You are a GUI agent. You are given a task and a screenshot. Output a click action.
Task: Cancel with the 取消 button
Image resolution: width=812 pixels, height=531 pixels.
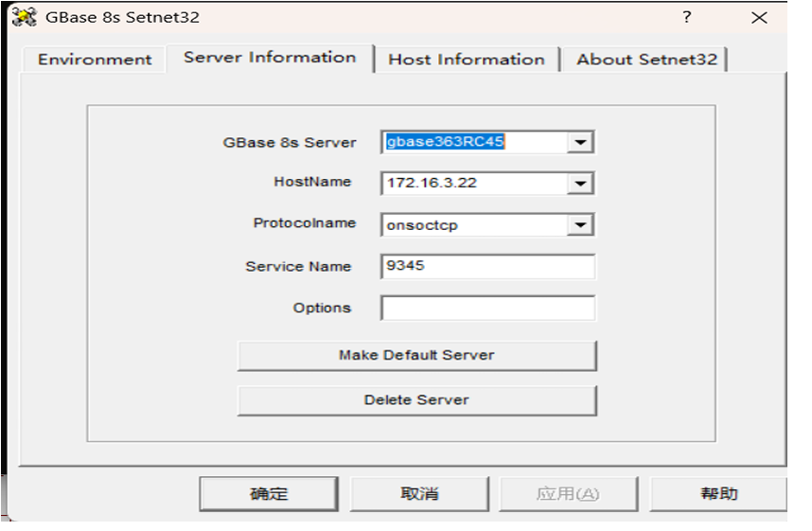click(419, 494)
